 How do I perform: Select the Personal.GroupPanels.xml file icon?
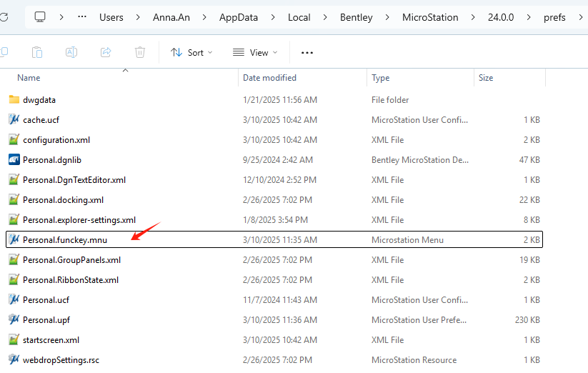pos(14,260)
